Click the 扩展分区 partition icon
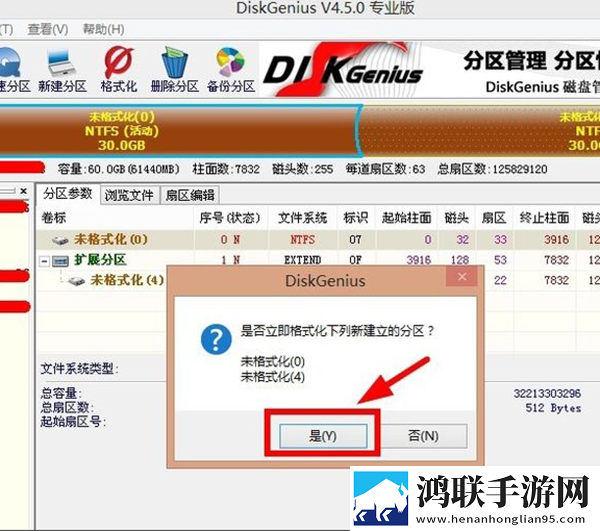This screenshot has height=531, width=600. tap(60, 261)
